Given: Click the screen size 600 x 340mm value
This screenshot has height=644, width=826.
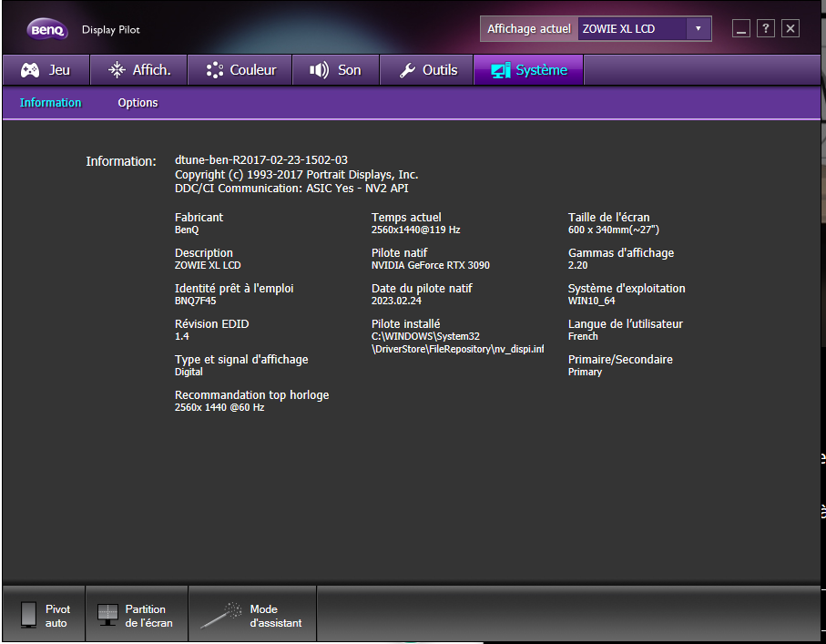Looking at the screenshot, I should 614,230.
